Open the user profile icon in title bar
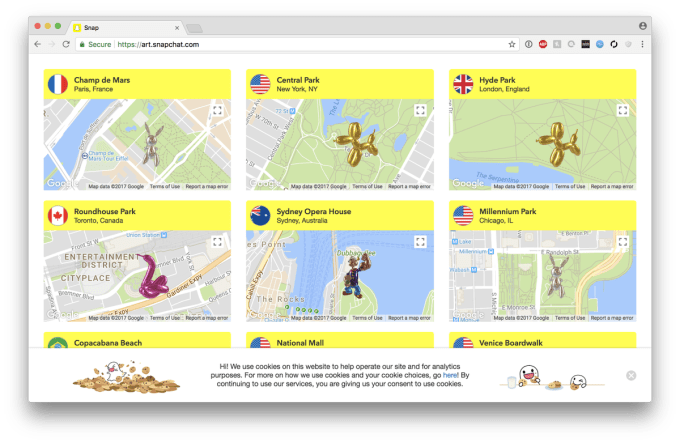 (x=642, y=26)
